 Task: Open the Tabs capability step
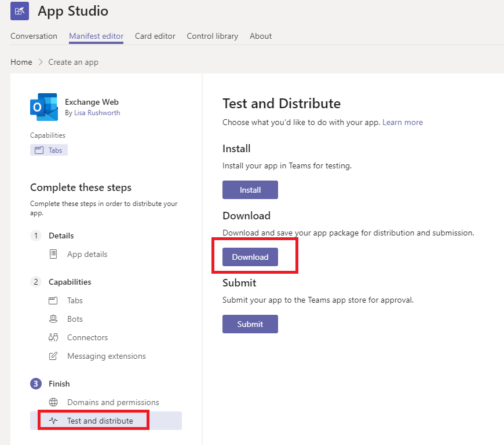[75, 300]
